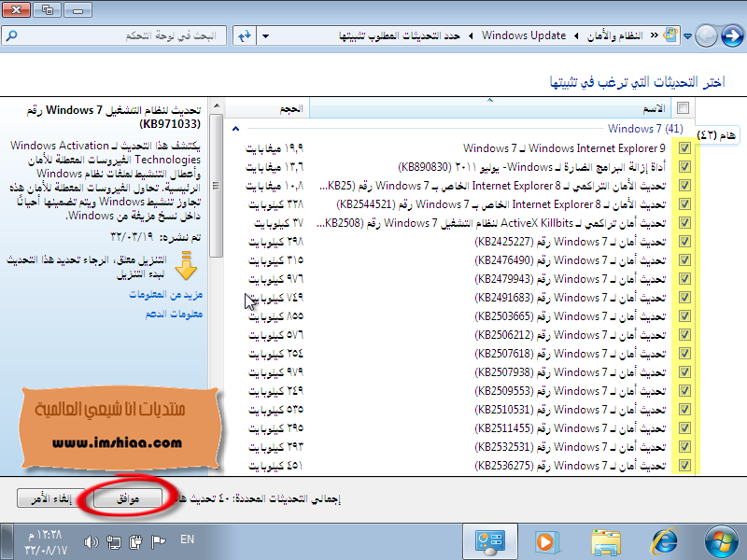Click the search magnifier icon
Image resolution: width=747 pixels, height=560 pixels.
tap(11, 35)
